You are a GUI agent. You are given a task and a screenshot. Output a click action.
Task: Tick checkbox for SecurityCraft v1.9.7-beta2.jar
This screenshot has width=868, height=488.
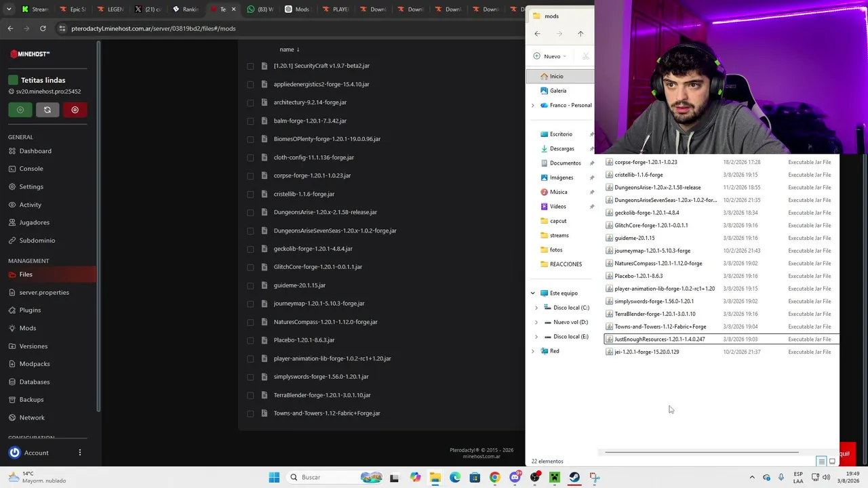coord(250,66)
